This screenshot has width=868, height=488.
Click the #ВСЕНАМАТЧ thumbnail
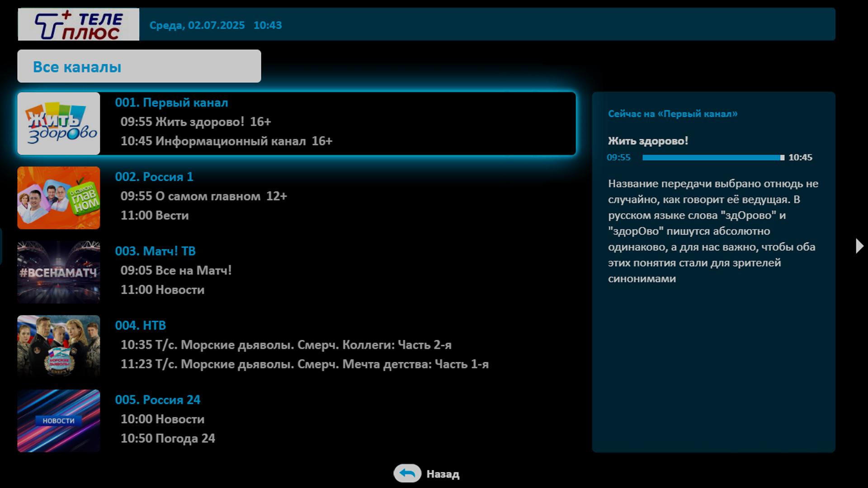[x=59, y=272]
